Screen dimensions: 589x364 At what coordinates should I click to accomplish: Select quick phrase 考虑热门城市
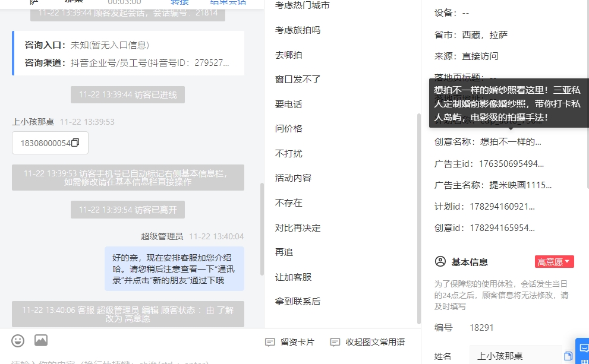point(302,5)
